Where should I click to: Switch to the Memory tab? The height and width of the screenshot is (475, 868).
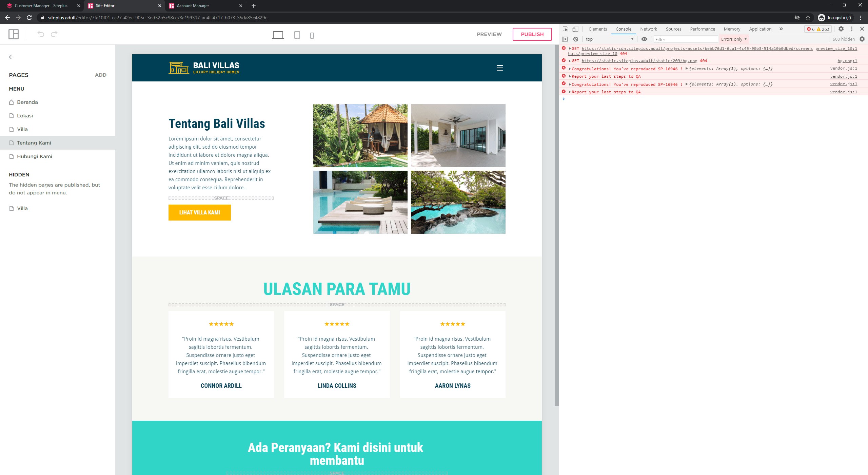(732, 29)
